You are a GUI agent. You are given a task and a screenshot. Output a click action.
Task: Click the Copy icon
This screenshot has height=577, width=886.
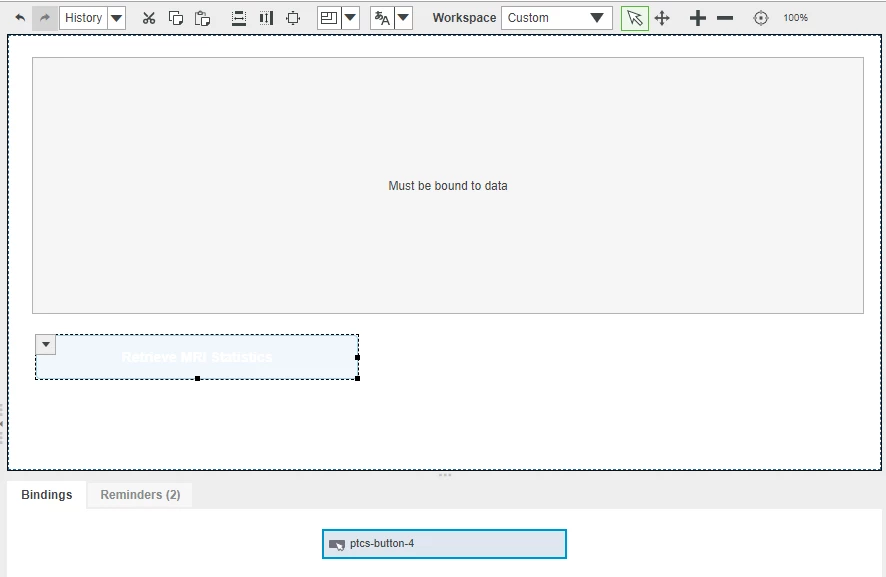coord(176,18)
